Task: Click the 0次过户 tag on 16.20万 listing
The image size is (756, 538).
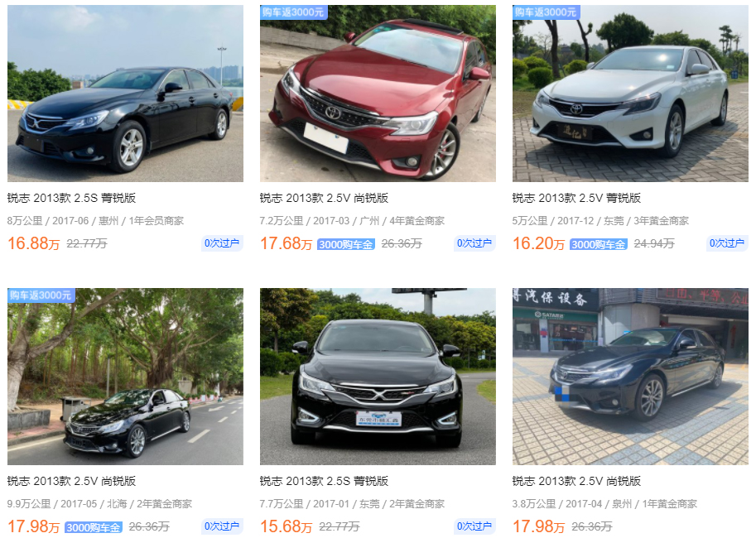Action: [x=727, y=243]
